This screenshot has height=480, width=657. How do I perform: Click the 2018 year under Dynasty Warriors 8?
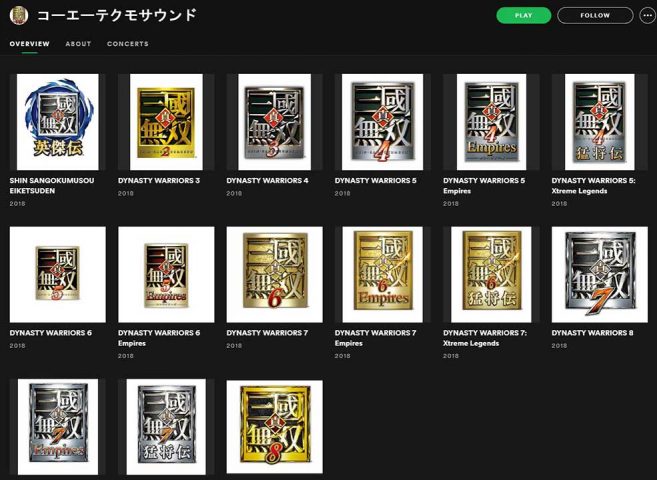point(559,346)
